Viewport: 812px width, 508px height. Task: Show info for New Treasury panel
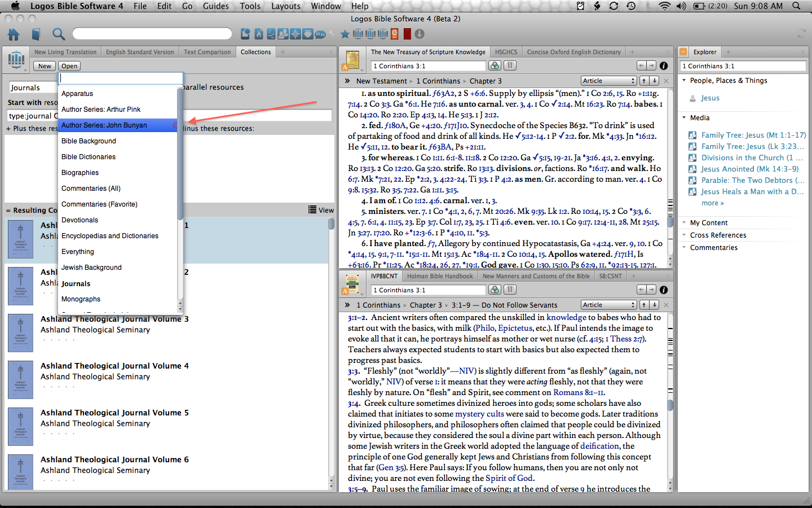tap(664, 65)
